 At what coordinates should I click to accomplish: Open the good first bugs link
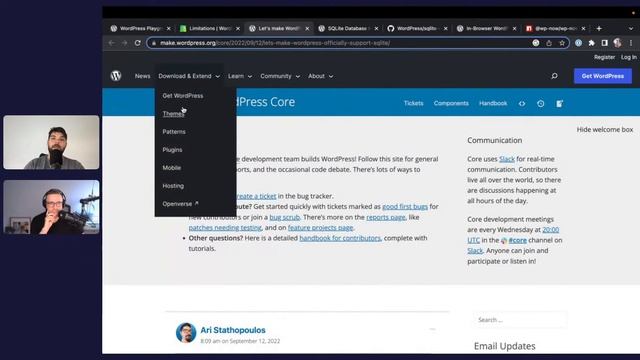(405, 207)
